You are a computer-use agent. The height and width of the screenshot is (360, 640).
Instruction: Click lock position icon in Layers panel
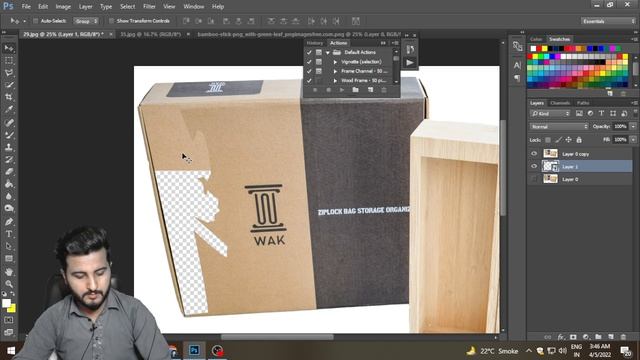(x=569, y=140)
